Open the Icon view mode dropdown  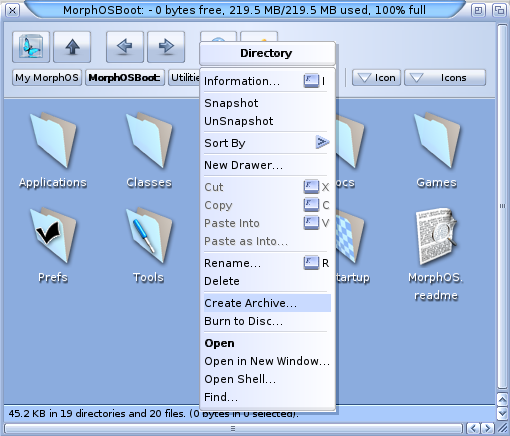(376, 78)
